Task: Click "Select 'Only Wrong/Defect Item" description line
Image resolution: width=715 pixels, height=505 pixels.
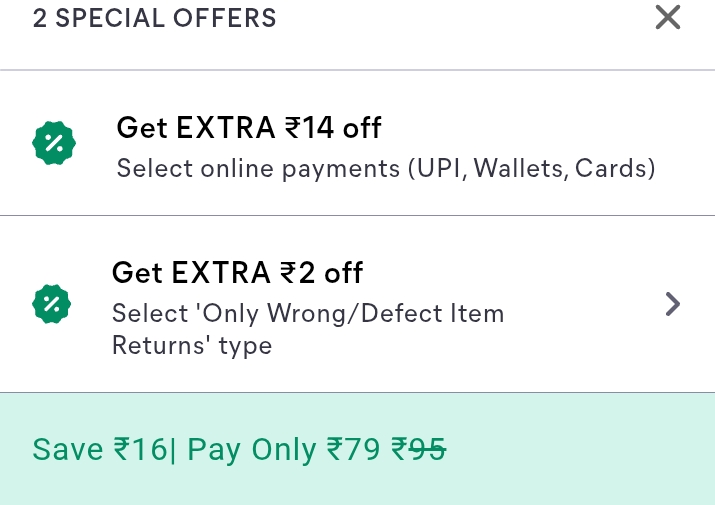Action: (x=307, y=313)
